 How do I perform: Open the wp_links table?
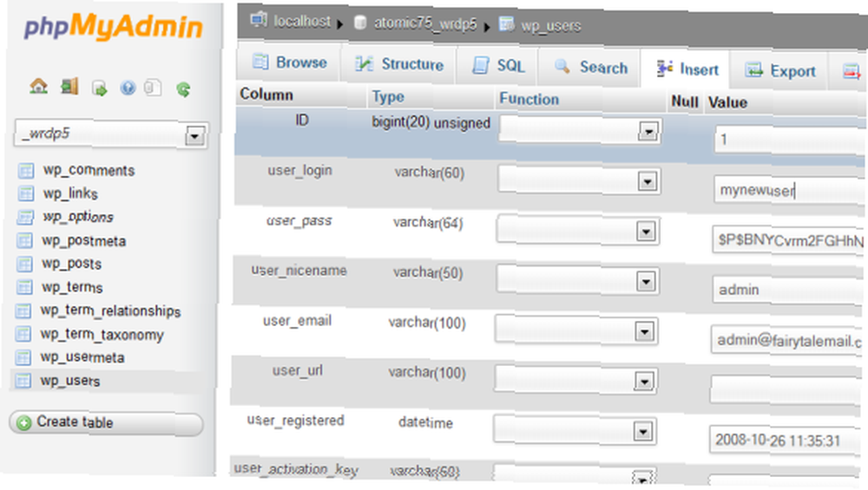coord(70,193)
